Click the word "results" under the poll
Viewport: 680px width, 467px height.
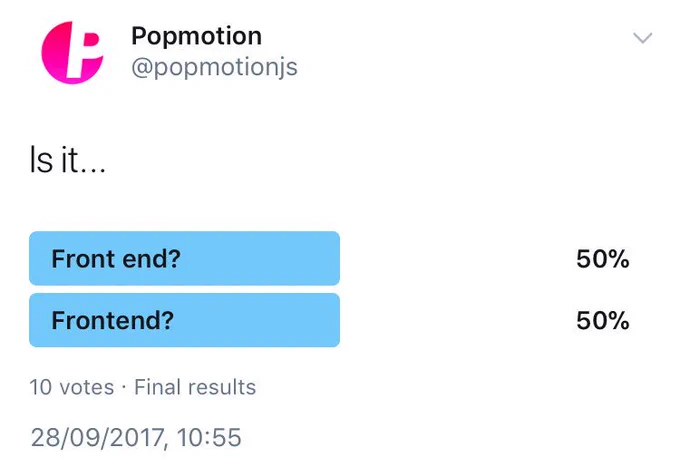coord(222,387)
